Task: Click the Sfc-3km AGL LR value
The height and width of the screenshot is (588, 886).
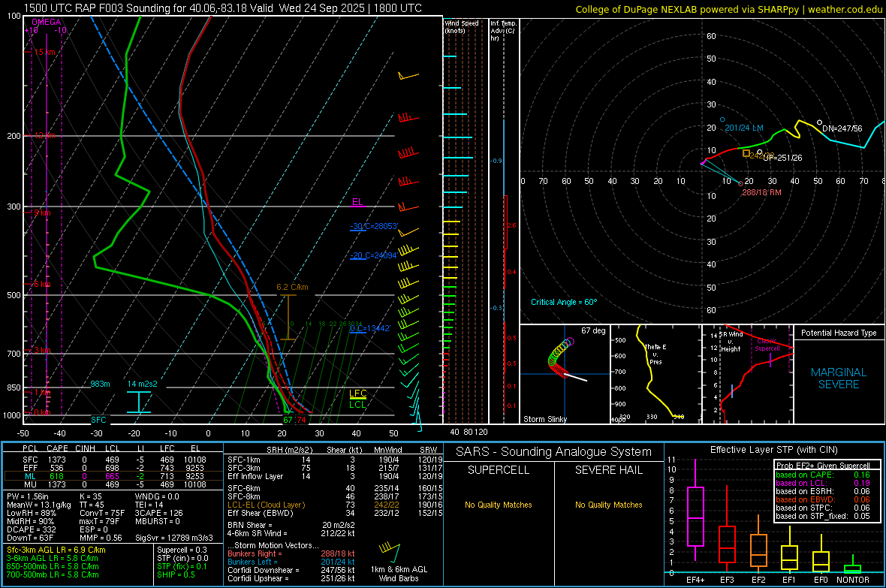Action: coord(56,550)
